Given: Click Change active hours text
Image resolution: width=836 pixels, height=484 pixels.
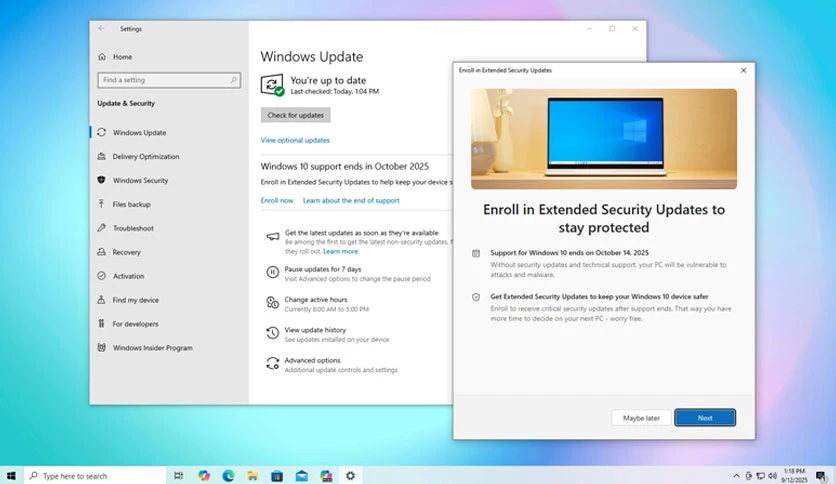Looking at the screenshot, I should [316, 300].
